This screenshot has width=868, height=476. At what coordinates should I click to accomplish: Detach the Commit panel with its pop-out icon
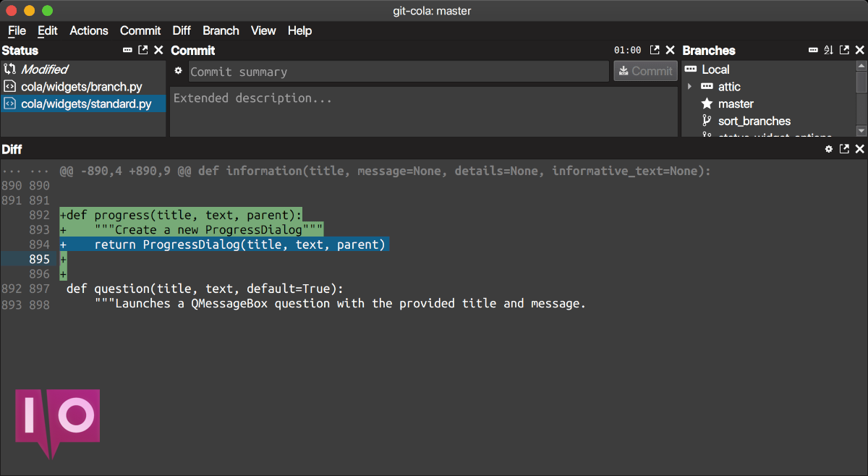point(655,50)
